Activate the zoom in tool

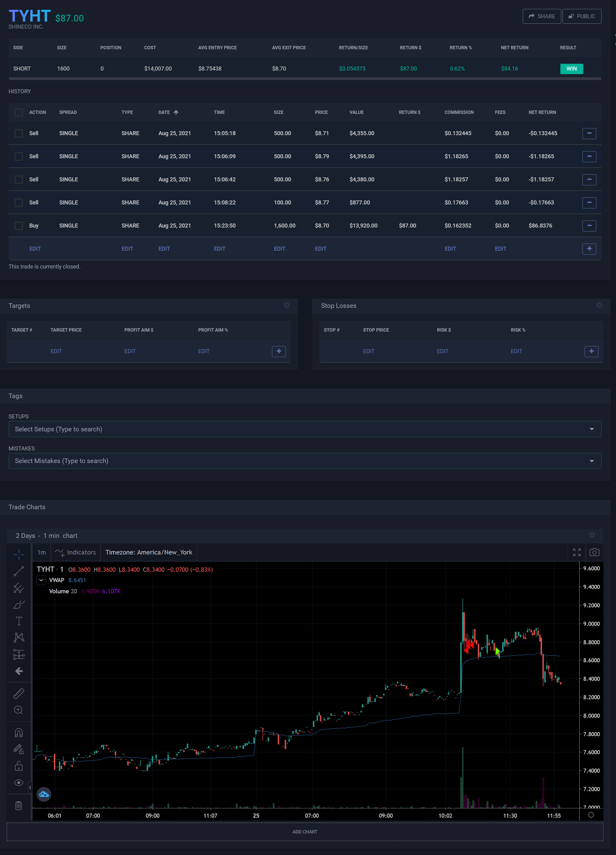pyautogui.click(x=18, y=710)
